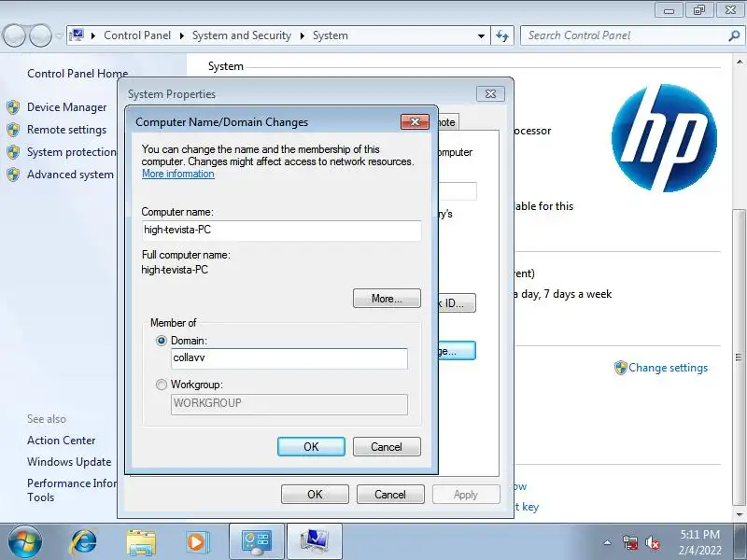Switch to Control Panel taskbar window
Image resolution: width=747 pixels, height=560 pixels.
[x=257, y=542]
